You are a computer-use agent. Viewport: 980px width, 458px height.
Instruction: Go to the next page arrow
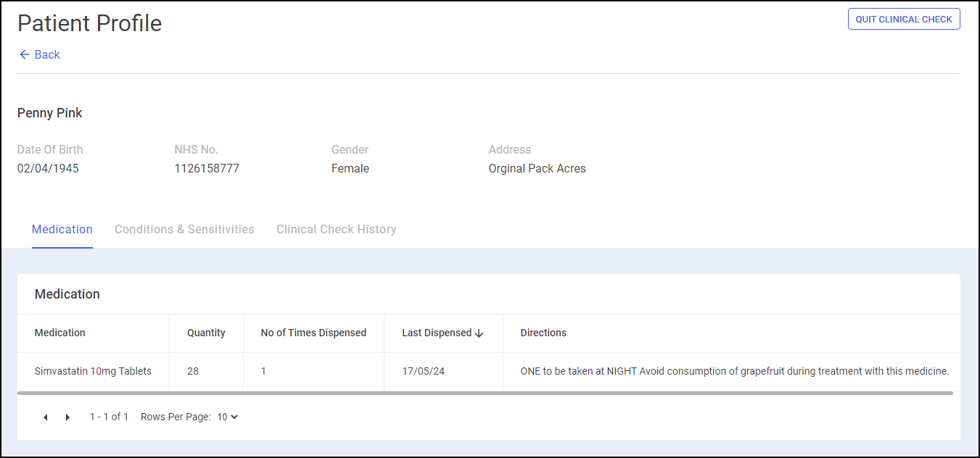[68, 417]
